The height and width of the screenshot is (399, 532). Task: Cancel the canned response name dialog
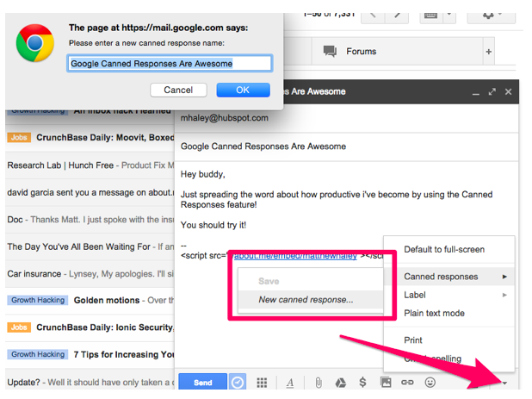pos(178,90)
